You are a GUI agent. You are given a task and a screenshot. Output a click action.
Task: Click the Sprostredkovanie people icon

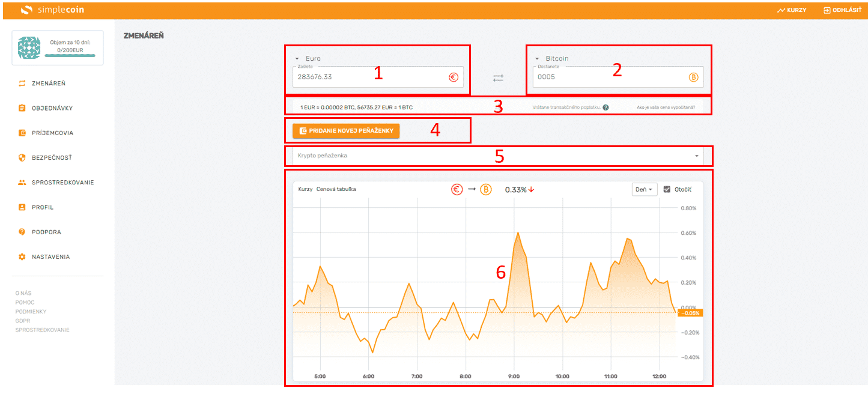coord(22,183)
